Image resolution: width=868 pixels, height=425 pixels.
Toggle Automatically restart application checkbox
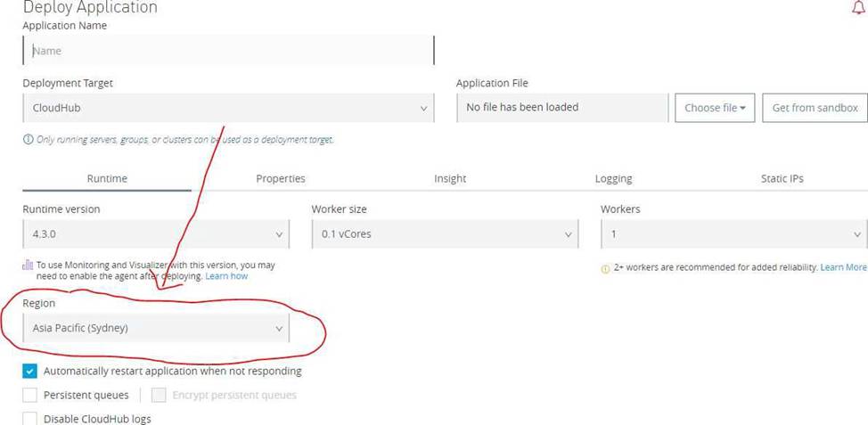(30, 371)
